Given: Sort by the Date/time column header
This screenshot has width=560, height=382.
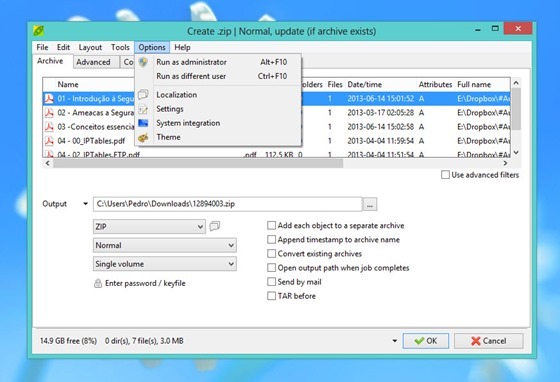Looking at the screenshot, I should [x=365, y=85].
